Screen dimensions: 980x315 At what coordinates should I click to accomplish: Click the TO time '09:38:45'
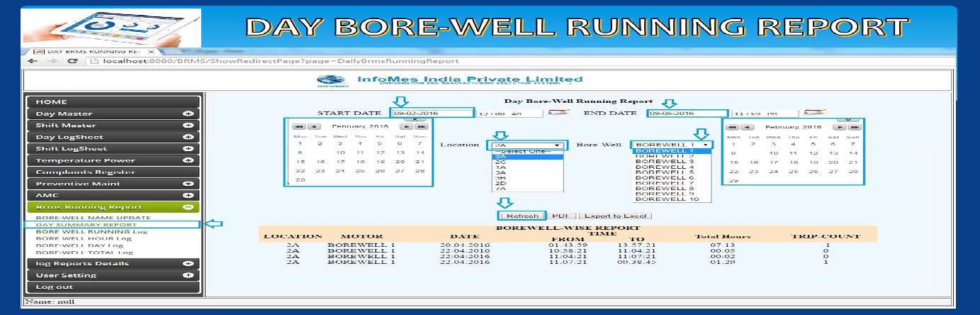point(636,262)
